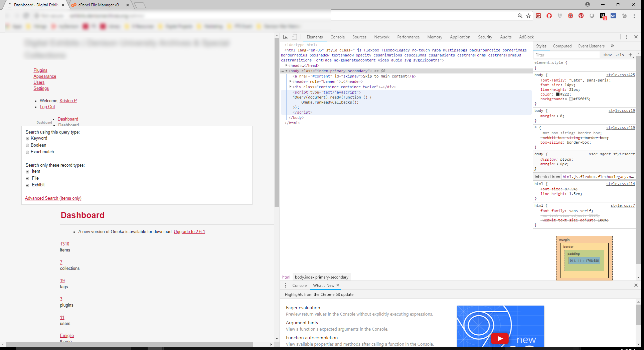Uncheck the Item record type checkbox
The height and width of the screenshot is (350, 644).
pos(27,172)
